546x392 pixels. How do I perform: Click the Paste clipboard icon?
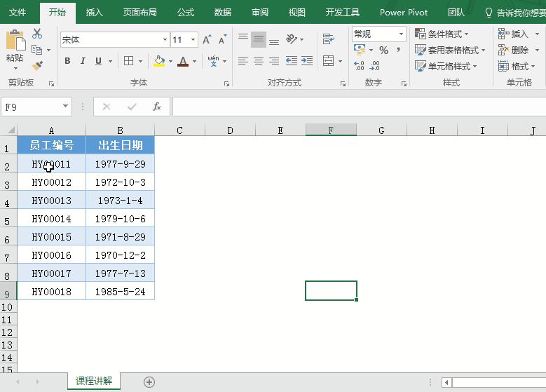(x=15, y=41)
